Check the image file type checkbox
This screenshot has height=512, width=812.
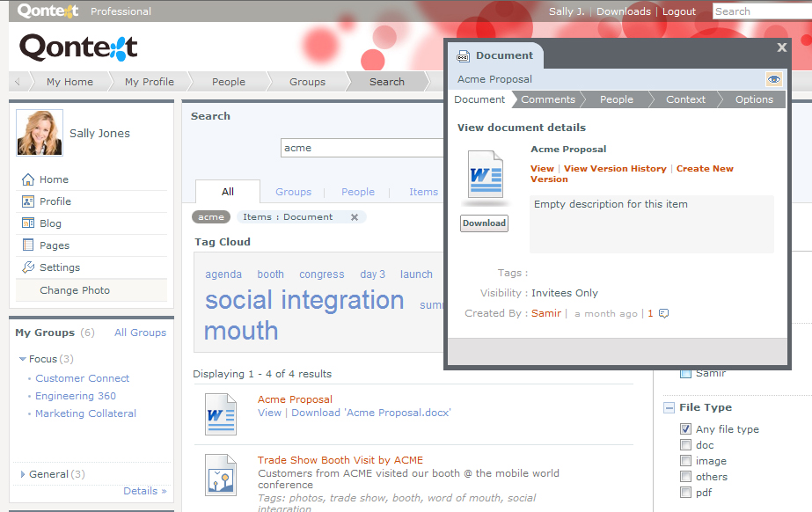click(685, 461)
